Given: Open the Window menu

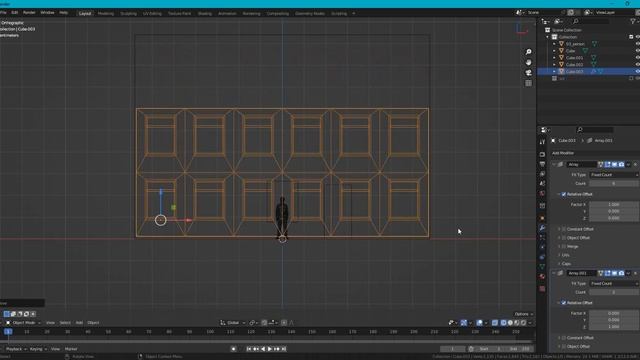Looking at the screenshot, I should tap(47, 13).
